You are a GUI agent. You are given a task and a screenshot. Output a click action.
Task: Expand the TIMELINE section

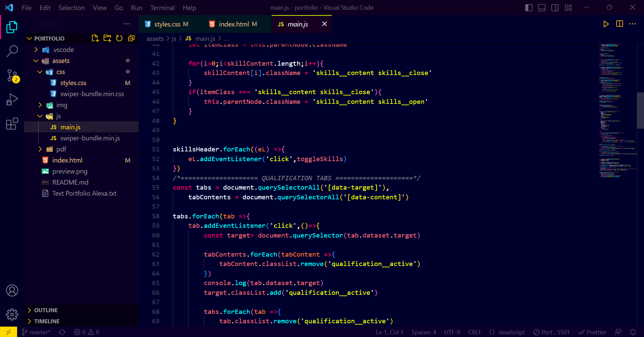click(x=81, y=321)
